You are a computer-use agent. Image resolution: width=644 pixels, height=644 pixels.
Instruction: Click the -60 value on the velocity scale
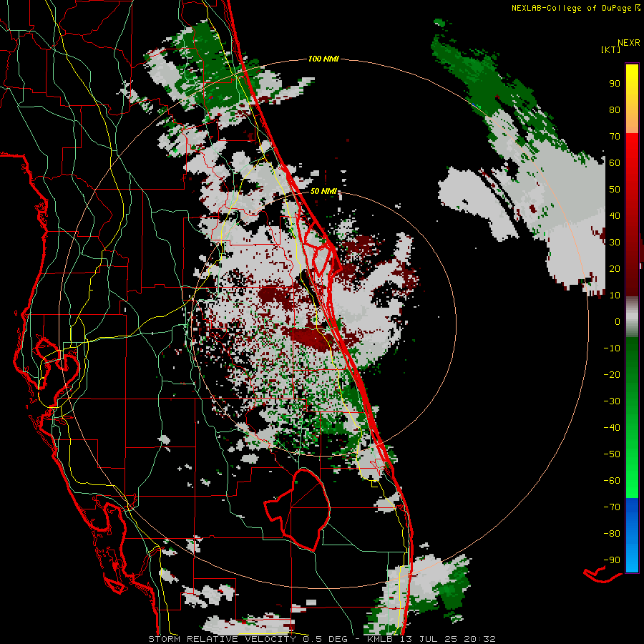(x=612, y=481)
